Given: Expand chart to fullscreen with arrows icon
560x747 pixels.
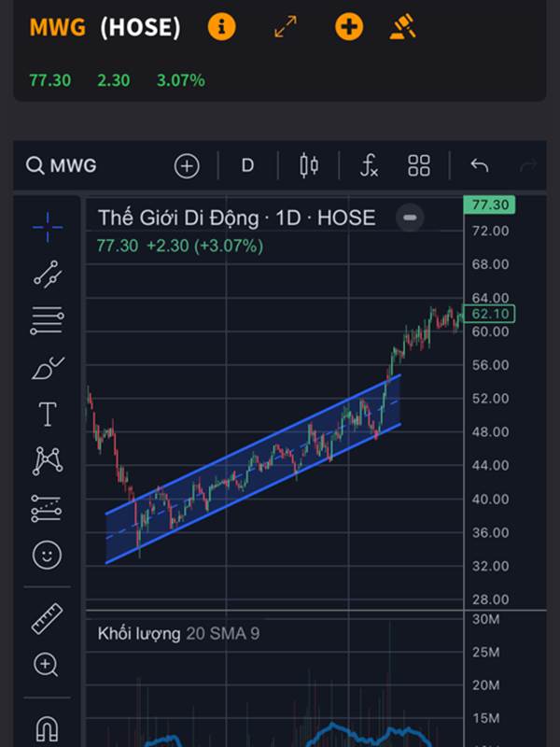Looking at the screenshot, I should [x=286, y=27].
